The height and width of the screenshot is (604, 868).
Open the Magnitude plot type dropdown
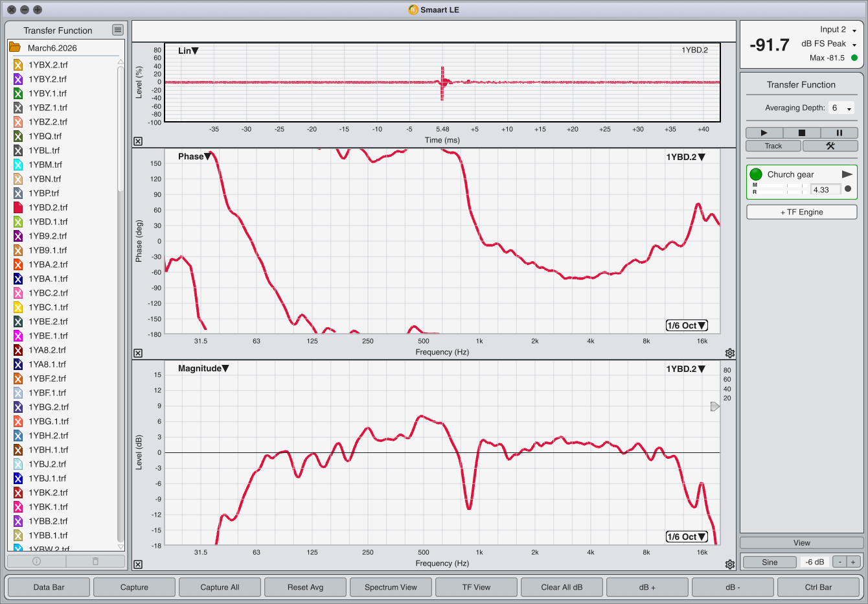click(203, 368)
